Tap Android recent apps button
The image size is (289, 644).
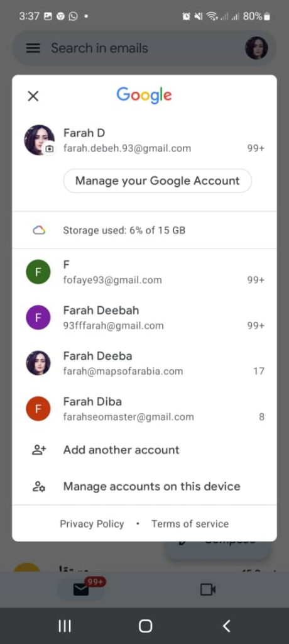point(65,626)
